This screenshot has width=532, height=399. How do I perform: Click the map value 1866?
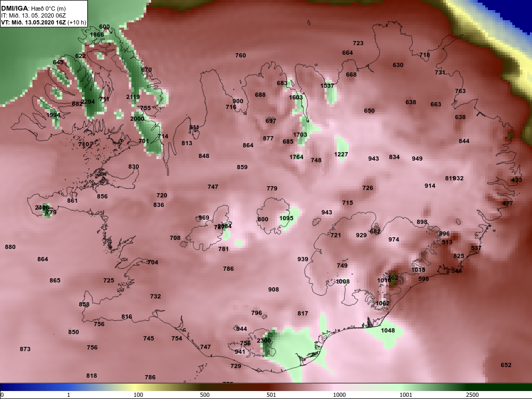tap(97, 35)
